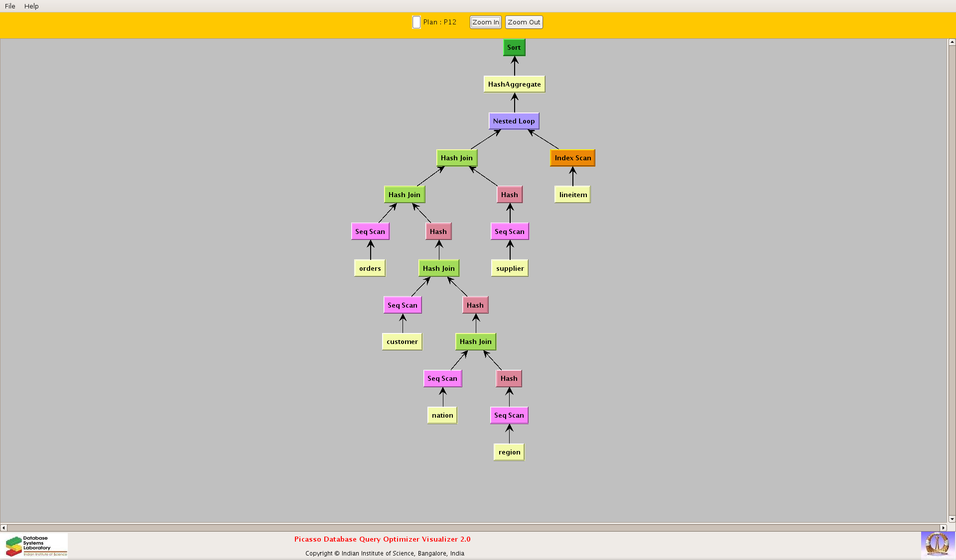Viewport: 956px width, 560px height.
Task: Click the region table node
Action: coord(509,452)
